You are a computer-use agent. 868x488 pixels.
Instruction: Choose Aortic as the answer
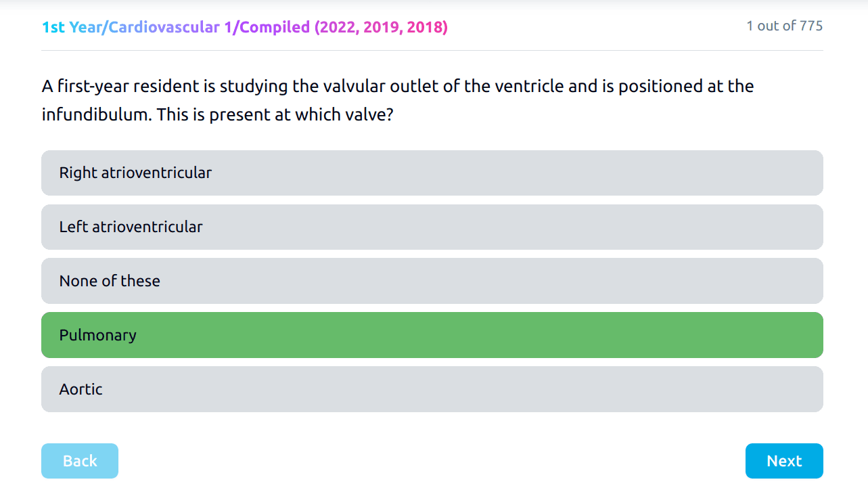pos(432,389)
